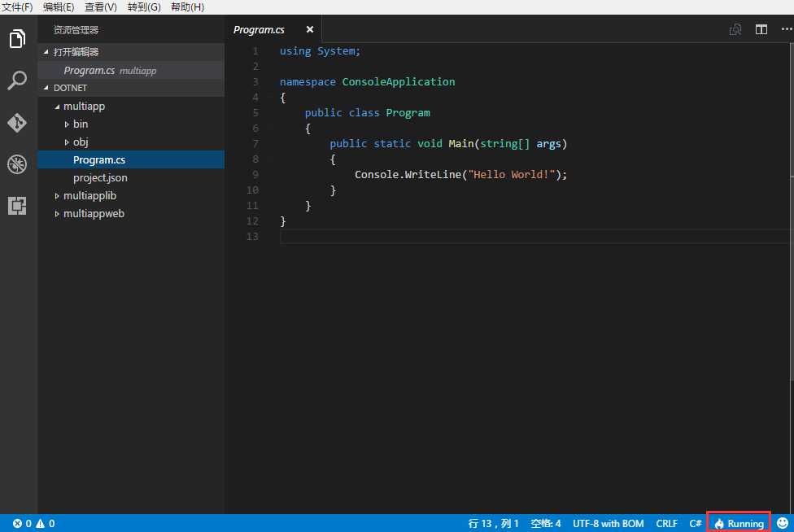Open the 编辑(E) menu
794x532 pixels.
pyautogui.click(x=59, y=7)
